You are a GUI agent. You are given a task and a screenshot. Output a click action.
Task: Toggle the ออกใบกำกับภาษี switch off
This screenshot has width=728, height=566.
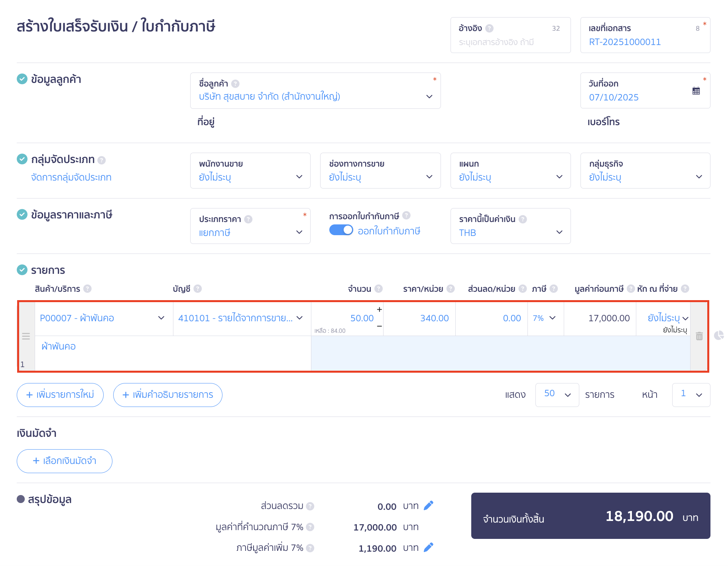(x=341, y=230)
